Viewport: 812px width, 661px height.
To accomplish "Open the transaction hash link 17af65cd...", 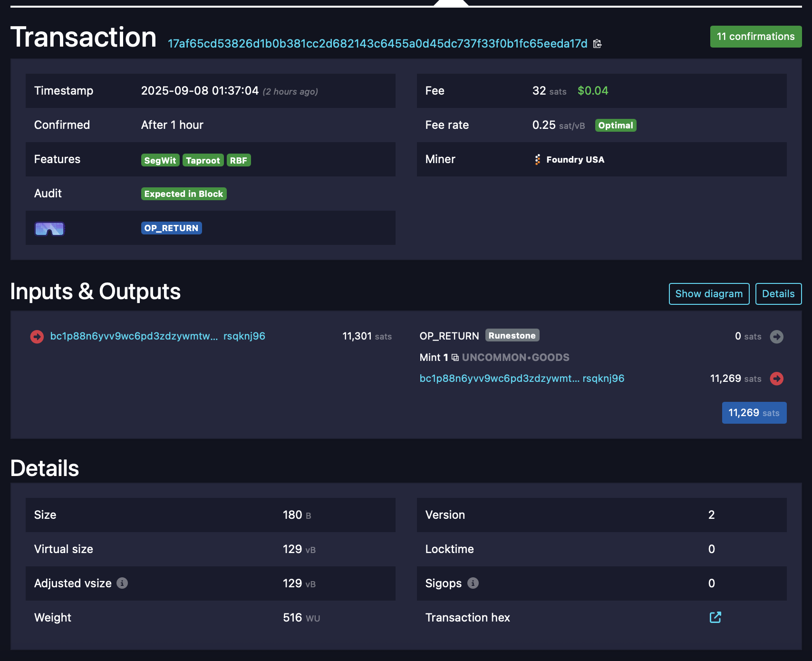I will pyautogui.click(x=377, y=44).
